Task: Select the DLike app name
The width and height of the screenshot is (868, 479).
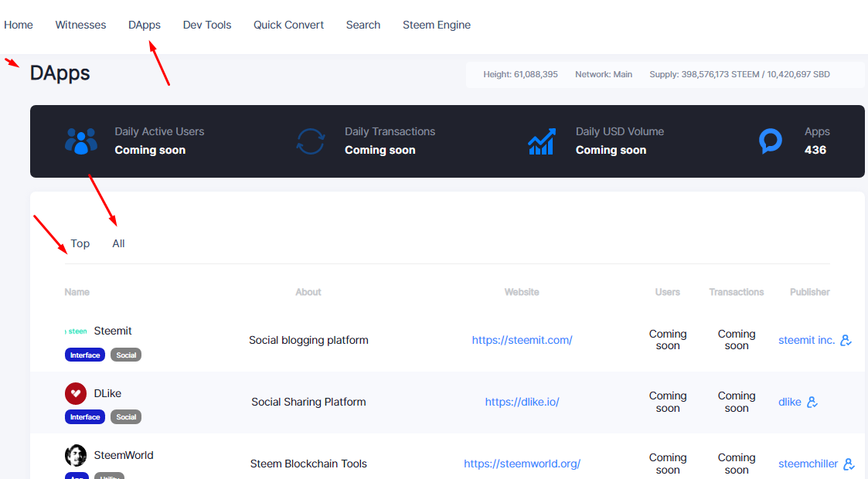Action: pos(107,393)
